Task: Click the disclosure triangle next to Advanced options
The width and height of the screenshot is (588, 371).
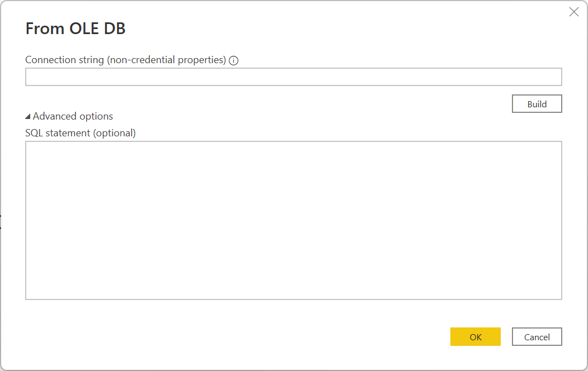Action: 27,116
